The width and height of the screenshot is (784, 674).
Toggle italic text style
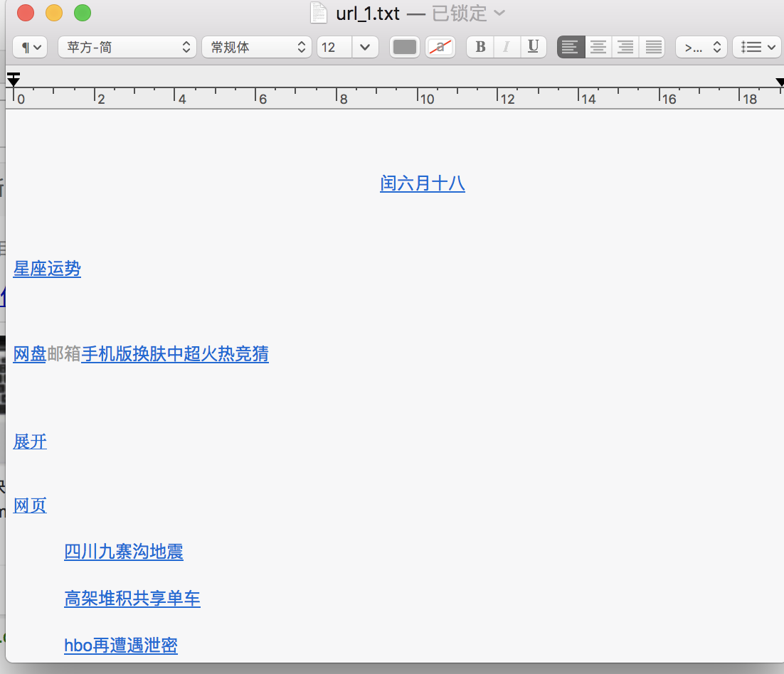507,47
